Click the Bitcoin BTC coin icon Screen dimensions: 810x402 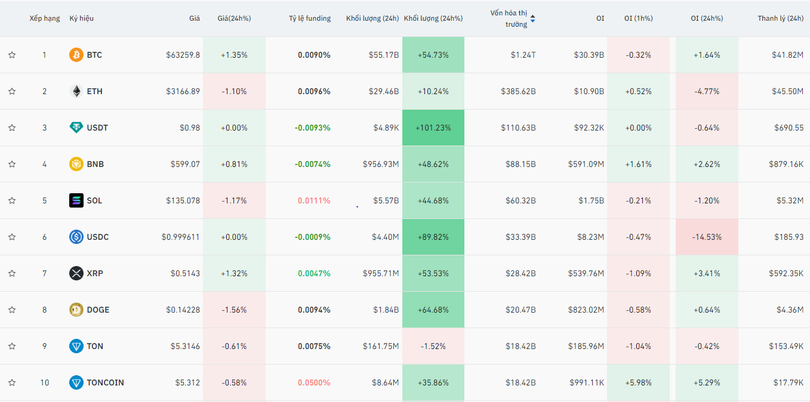[x=76, y=55]
